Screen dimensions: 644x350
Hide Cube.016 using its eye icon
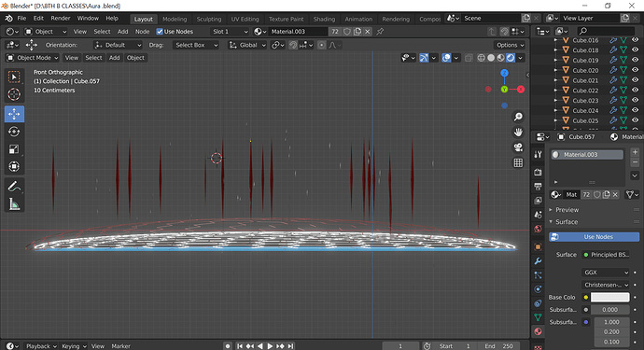click(x=635, y=40)
